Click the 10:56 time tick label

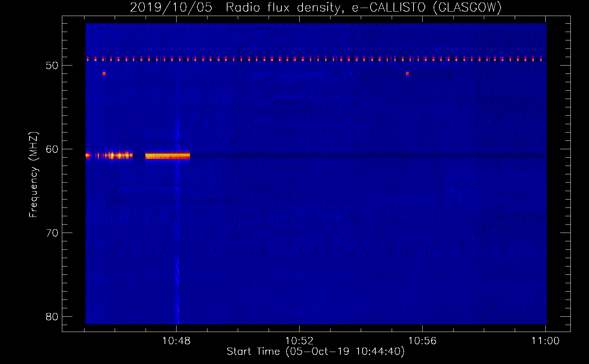point(422,341)
